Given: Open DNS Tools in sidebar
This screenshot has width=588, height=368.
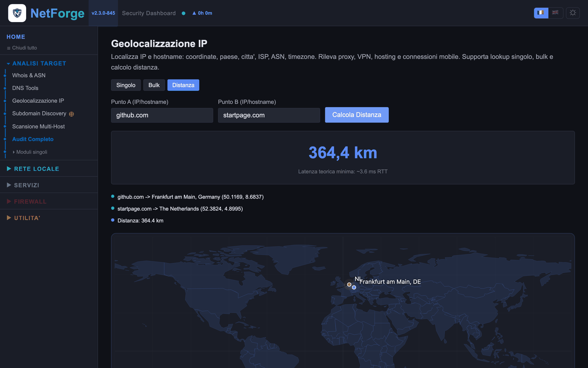Looking at the screenshot, I should point(25,88).
